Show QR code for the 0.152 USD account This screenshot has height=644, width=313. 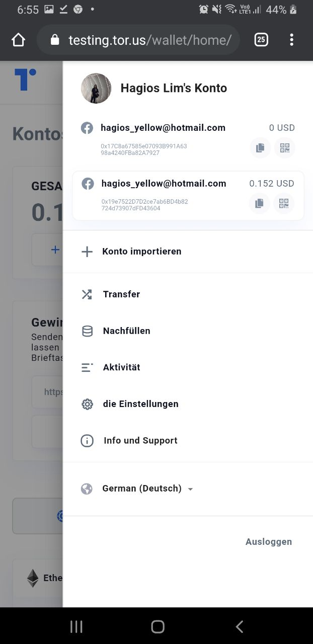284,203
